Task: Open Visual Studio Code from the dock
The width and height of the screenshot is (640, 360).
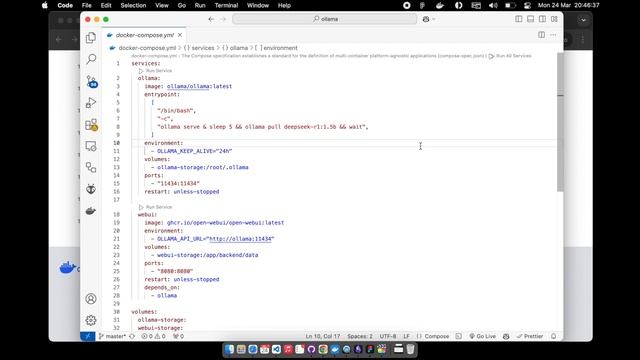Action: (x=276, y=349)
